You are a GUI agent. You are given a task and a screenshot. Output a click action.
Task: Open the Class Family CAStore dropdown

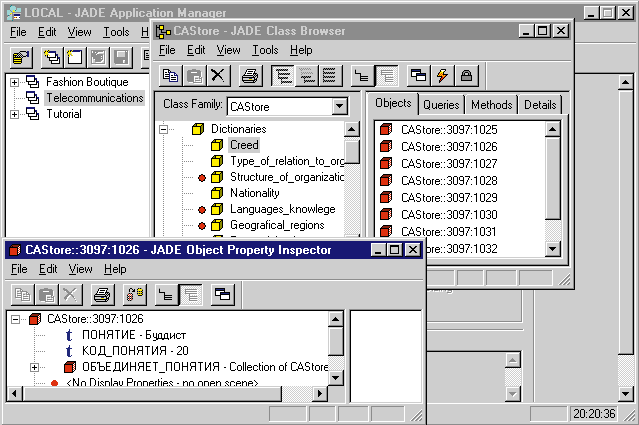(x=339, y=107)
